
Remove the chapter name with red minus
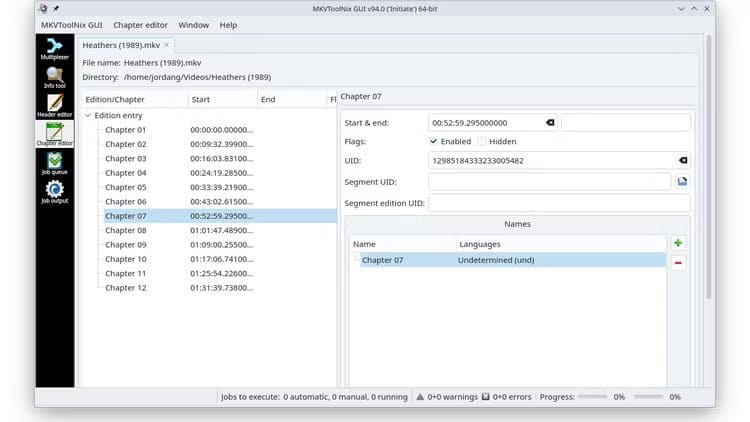click(x=678, y=263)
